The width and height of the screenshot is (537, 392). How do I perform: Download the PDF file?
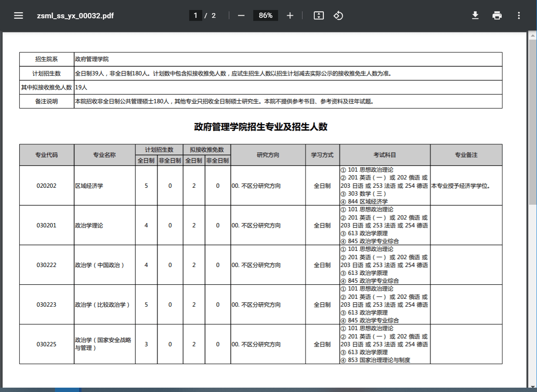click(x=475, y=16)
